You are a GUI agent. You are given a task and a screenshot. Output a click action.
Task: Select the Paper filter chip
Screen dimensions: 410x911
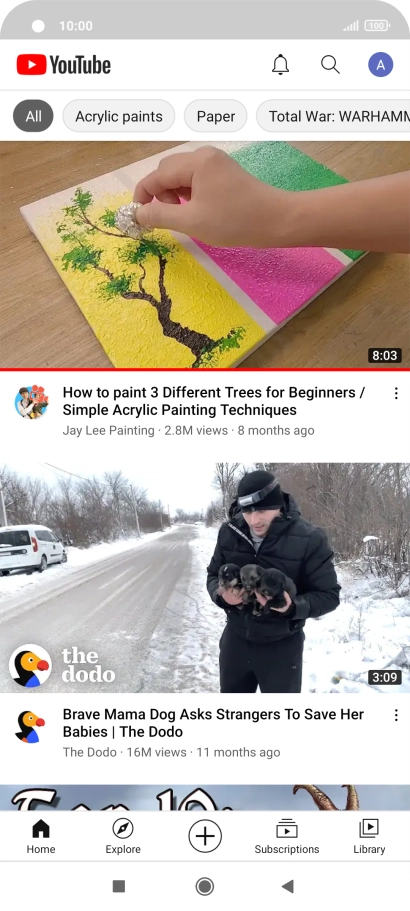(x=215, y=116)
